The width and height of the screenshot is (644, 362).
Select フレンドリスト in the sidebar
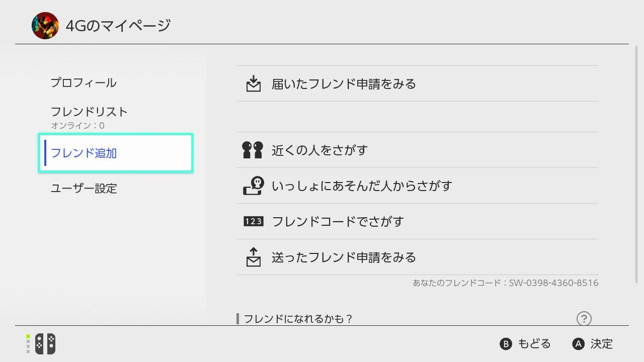point(89,112)
